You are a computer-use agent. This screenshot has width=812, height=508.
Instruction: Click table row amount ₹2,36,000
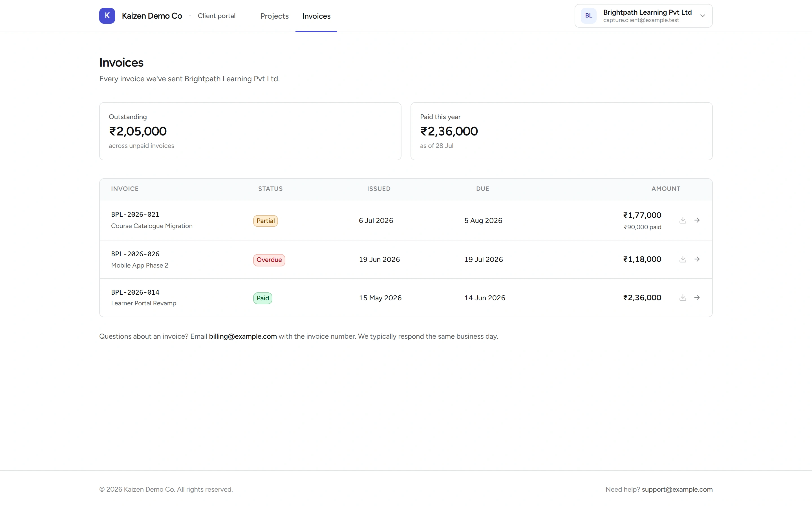642,298
